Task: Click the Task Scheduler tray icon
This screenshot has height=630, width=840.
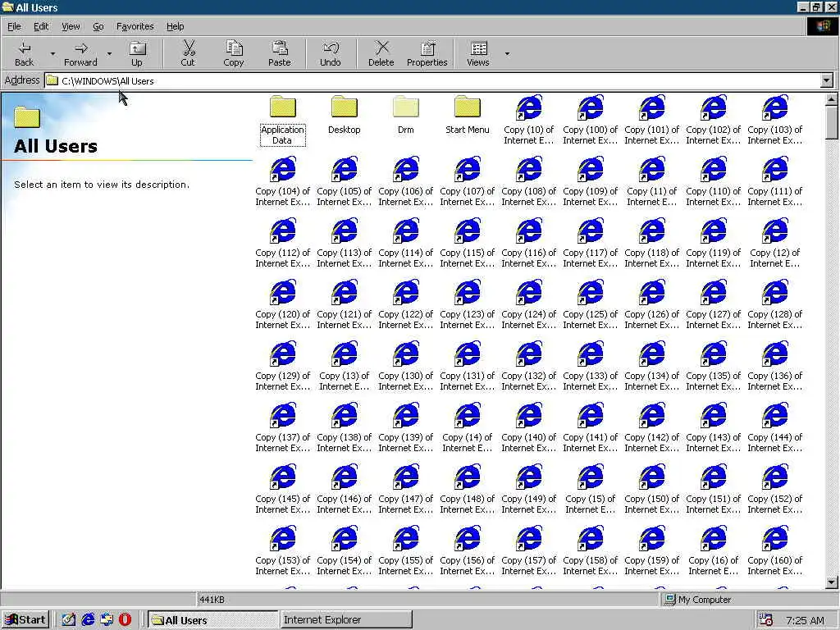Action: pos(766,620)
